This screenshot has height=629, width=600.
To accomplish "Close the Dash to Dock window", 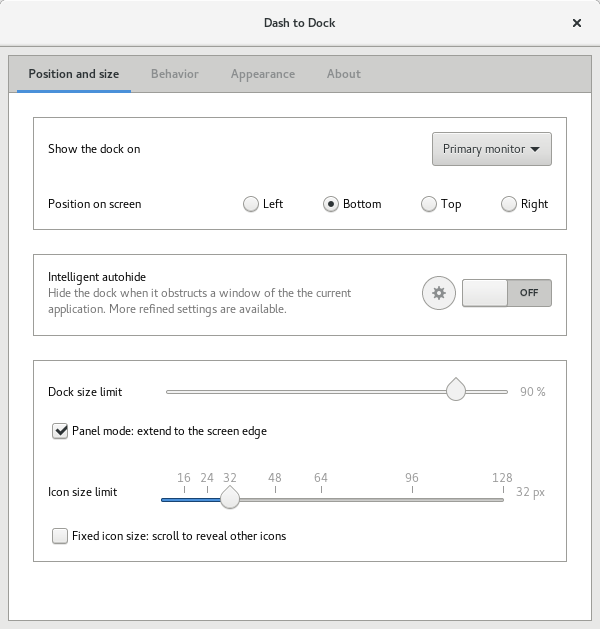I will (x=576, y=22).
